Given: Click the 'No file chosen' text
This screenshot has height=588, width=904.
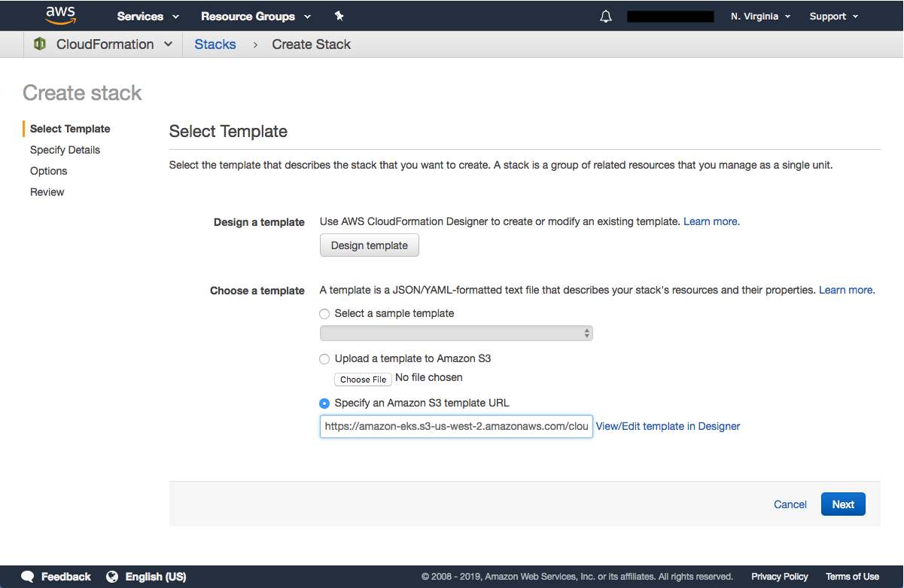Looking at the screenshot, I should point(429,377).
